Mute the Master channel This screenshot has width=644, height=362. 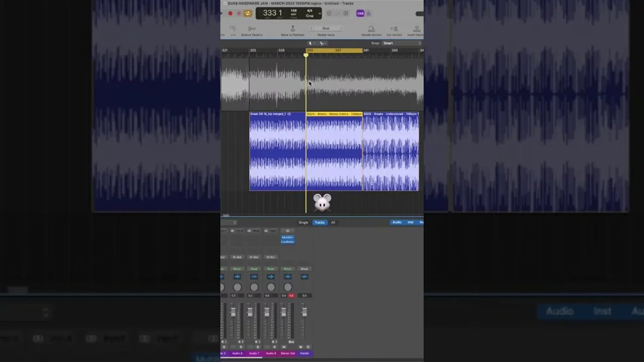(x=301, y=347)
